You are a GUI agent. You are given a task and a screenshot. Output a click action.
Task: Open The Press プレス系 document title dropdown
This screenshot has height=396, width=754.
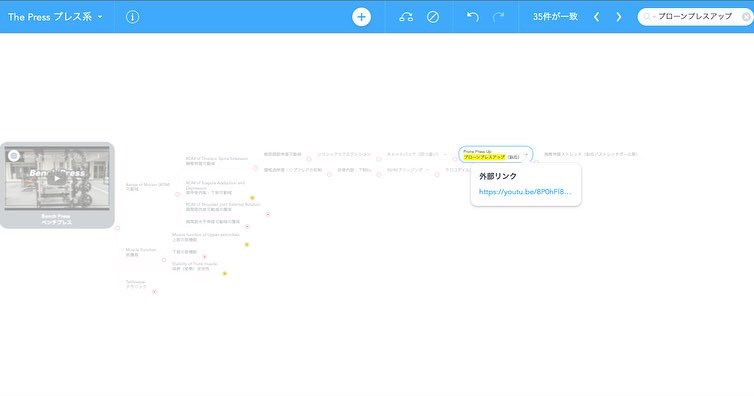[55, 17]
